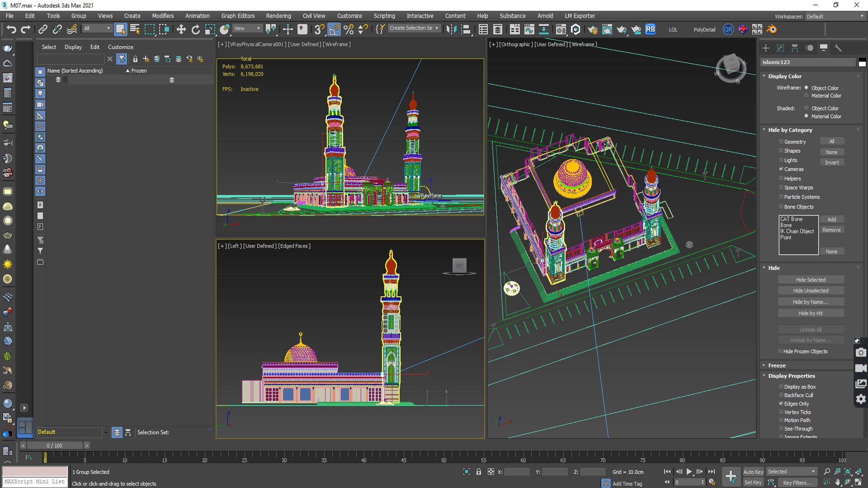This screenshot has width=868, height=488.
Task: Click the Set Keys large plus-key button
Action: coord(731,476)
